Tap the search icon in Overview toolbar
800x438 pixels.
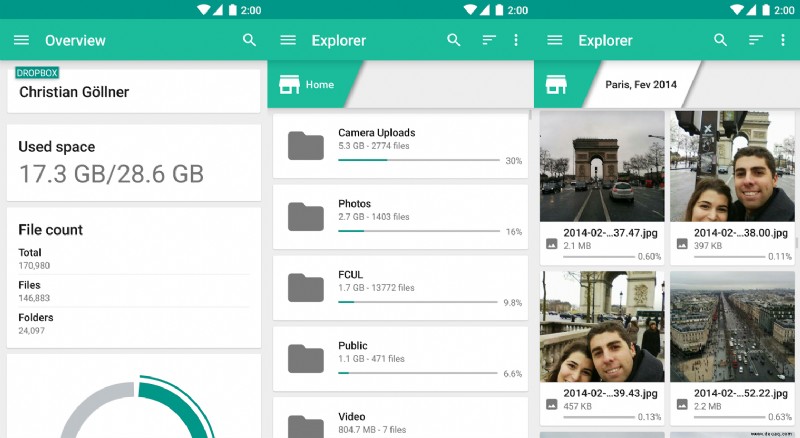click(249, 40)
